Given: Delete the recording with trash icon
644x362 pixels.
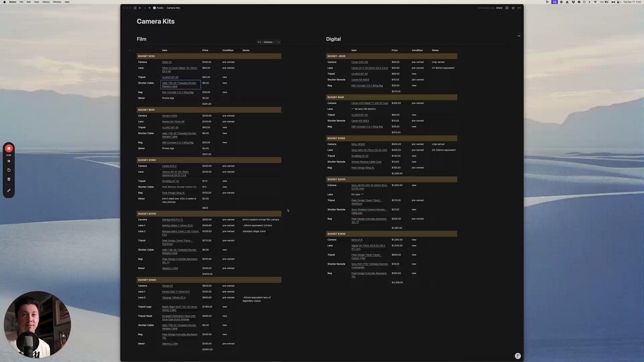Looking at the screenshot, I should 9,179.
